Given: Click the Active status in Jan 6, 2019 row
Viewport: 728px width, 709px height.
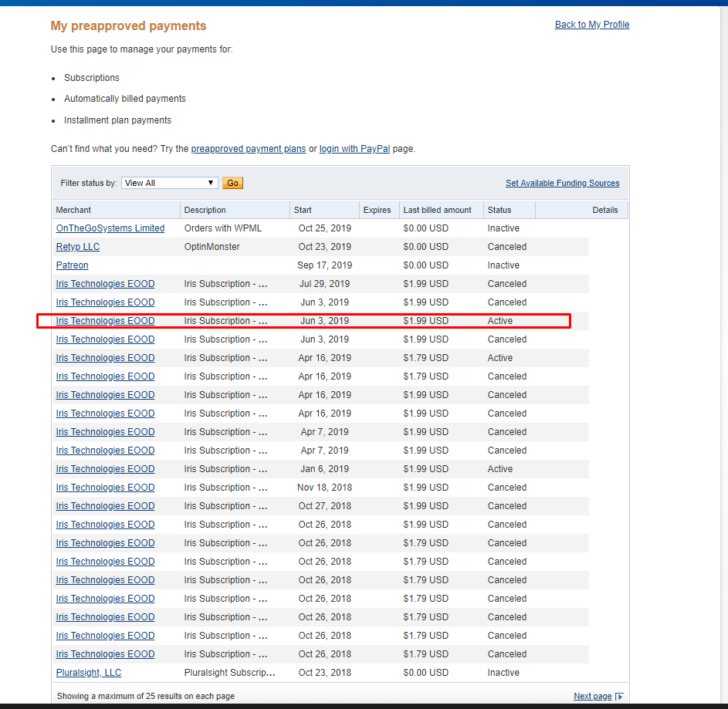Looking at the screenshot, I should pos(500,469).
